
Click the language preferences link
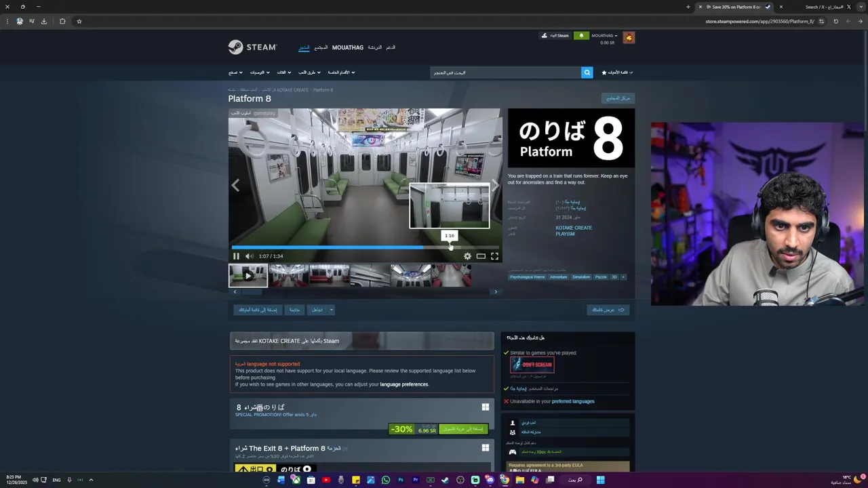404,384
